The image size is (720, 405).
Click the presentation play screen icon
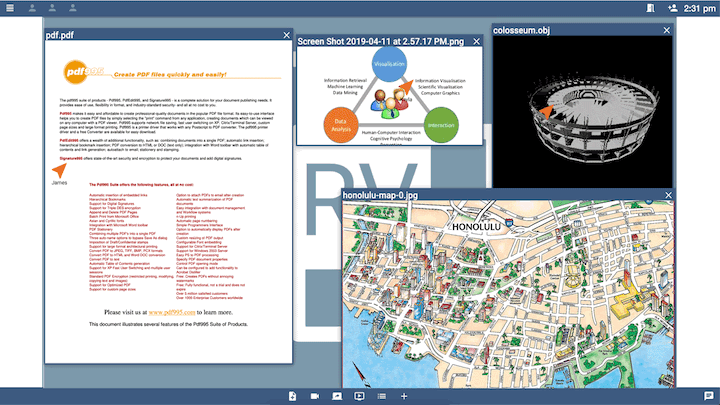(x=359, y=396)
